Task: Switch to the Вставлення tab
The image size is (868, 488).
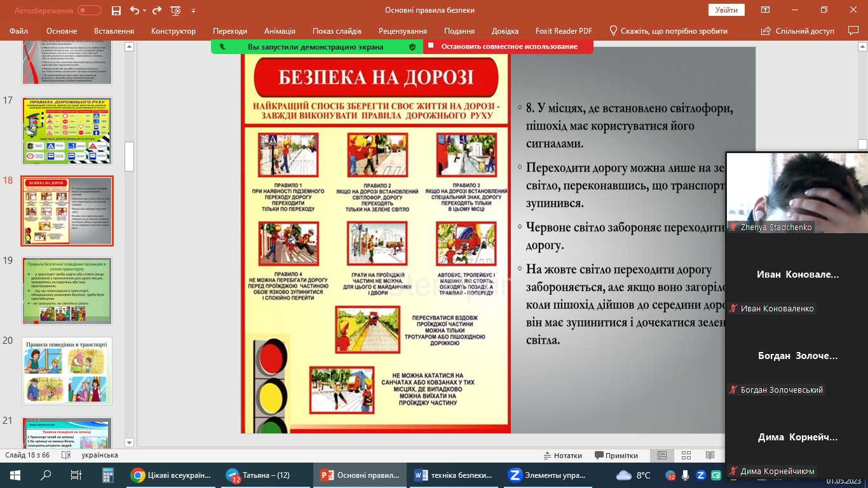Action: pyautogui.click(x=114, y=31)
